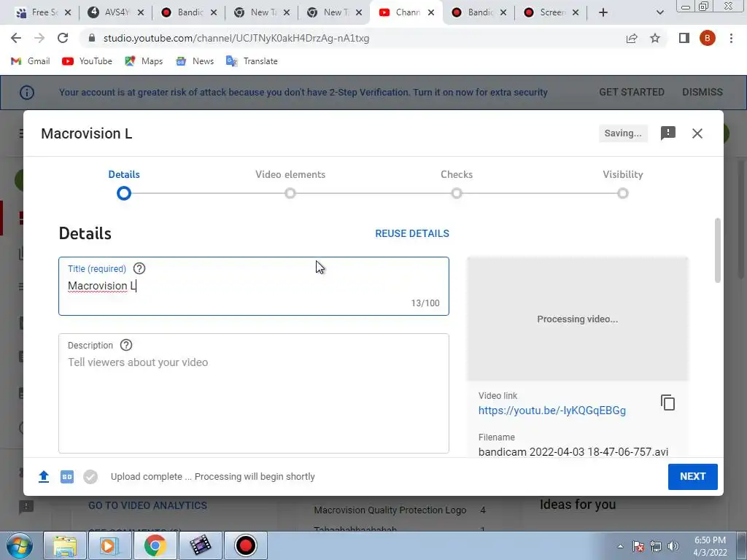Click the volume speaker tray icon
This screenshot has height=560, width=747.
click(673, 546)
